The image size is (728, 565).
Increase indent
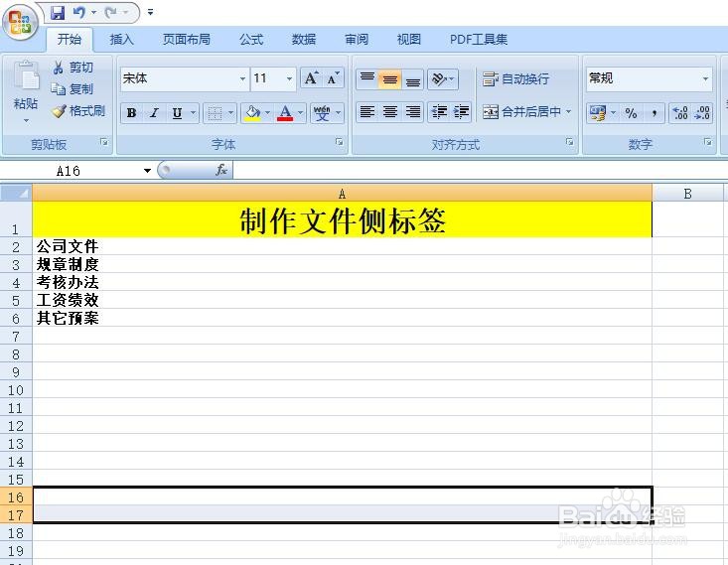pos(461,112)
